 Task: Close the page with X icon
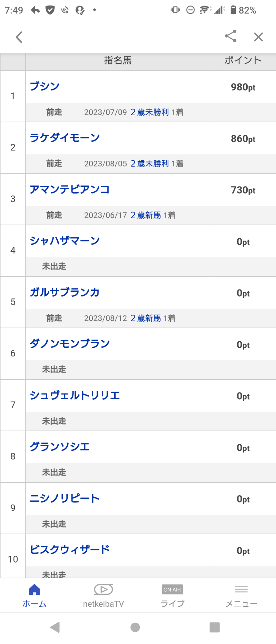pos(258,37)
